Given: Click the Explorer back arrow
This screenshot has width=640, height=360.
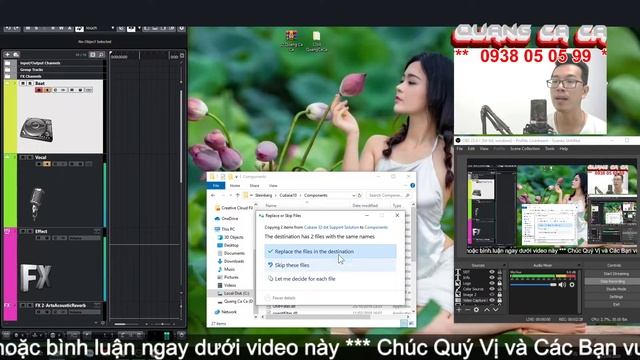Looking at the screenshot, I should tap(213, 196).
